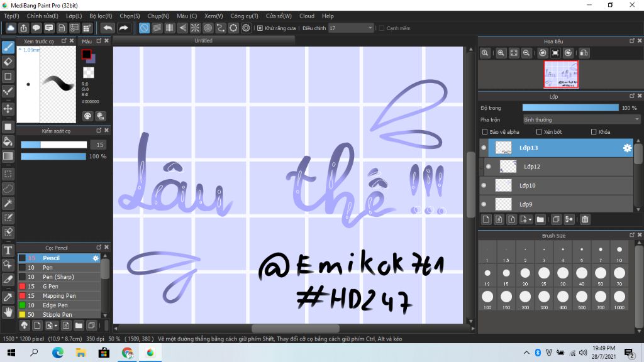Open the Công cụ(T) menu

click(244, 16)
